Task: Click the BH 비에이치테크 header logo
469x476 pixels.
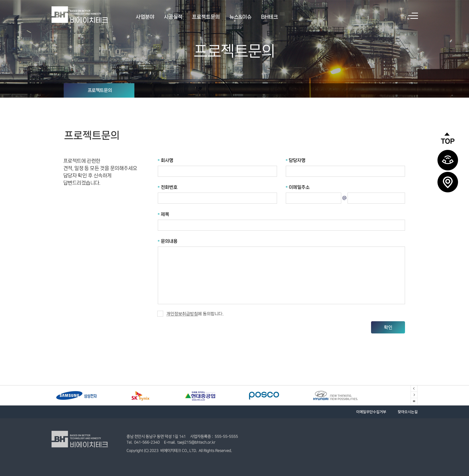Action: tap(80, 15)
